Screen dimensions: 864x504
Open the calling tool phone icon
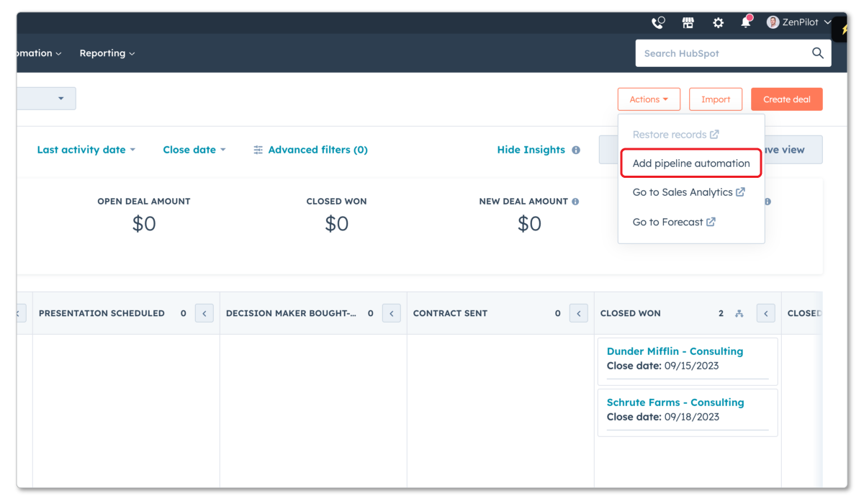657,22
